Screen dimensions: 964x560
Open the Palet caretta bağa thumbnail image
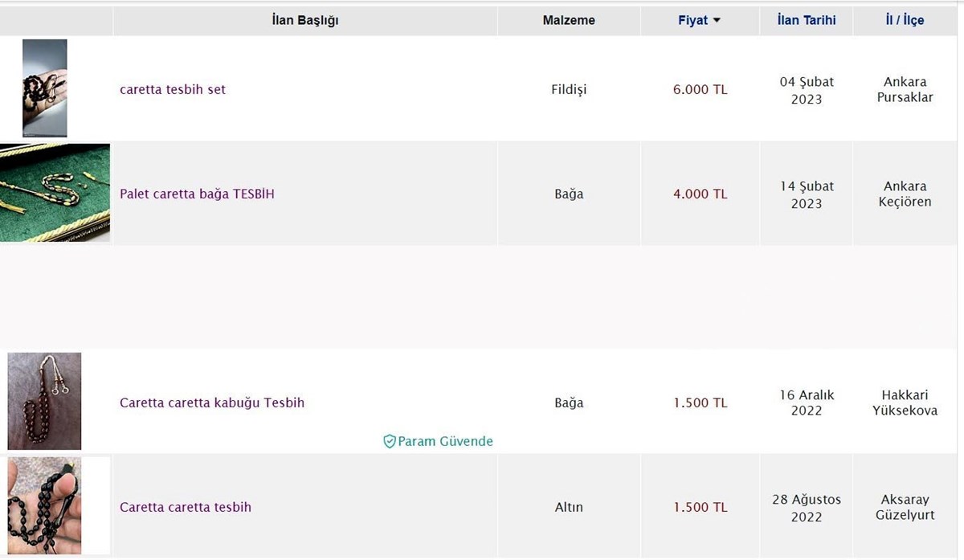point(55,193)
